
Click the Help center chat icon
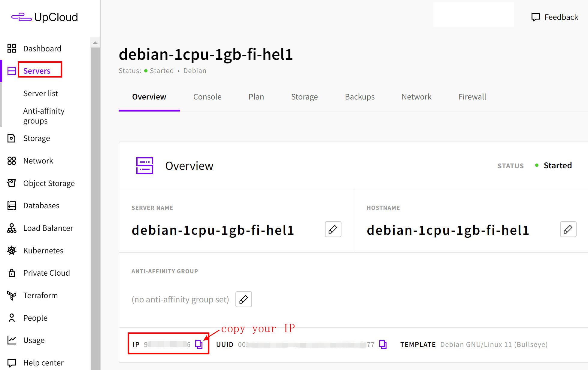tap(12, 363)
